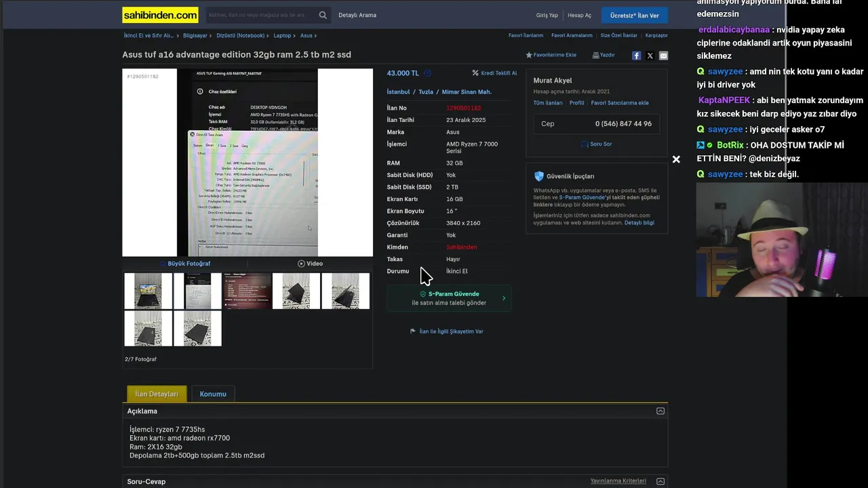
Task: Open the Dizüstü (Notebook) breadcrumb
Action: click(x=241, y=35)
